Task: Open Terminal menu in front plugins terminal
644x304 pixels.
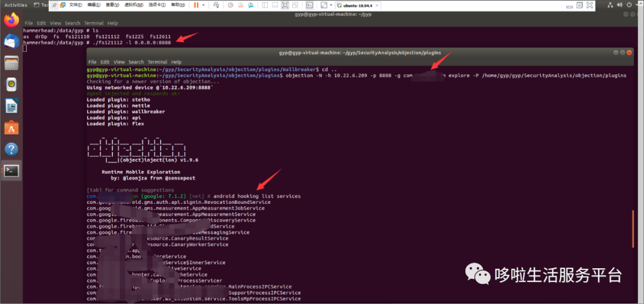Action: (x=157, y=62)
